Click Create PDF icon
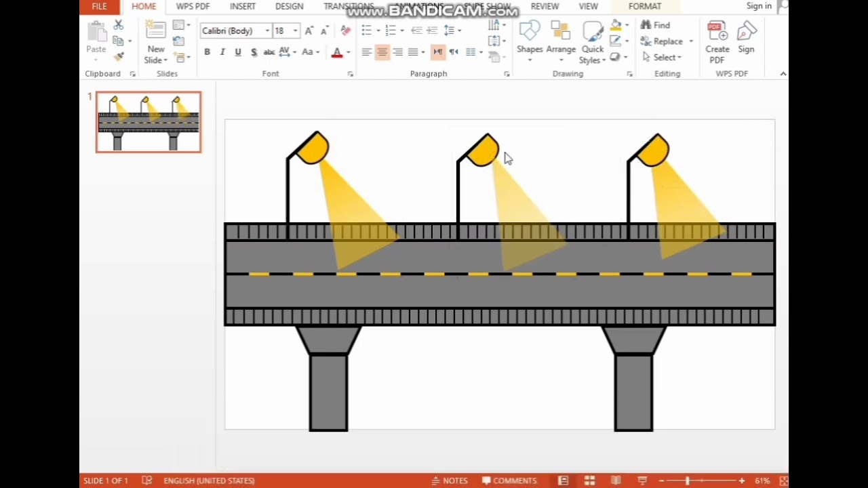868x488 pixels. (717, 32)
